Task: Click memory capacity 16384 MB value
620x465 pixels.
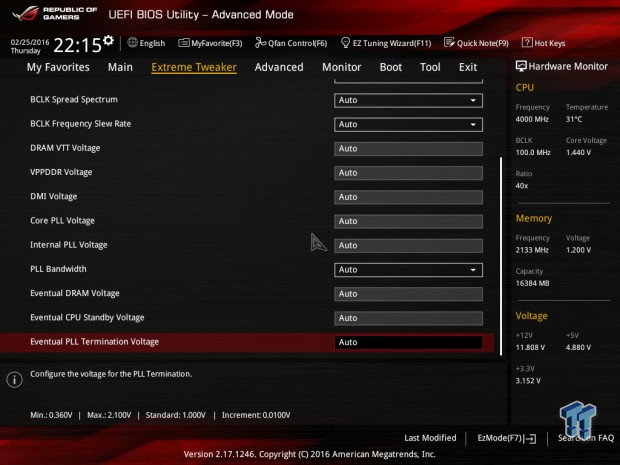Action: (x=532, y=283)
